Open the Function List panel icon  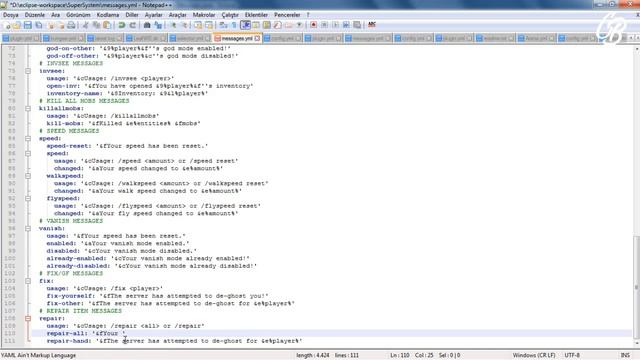pos(278,25)
